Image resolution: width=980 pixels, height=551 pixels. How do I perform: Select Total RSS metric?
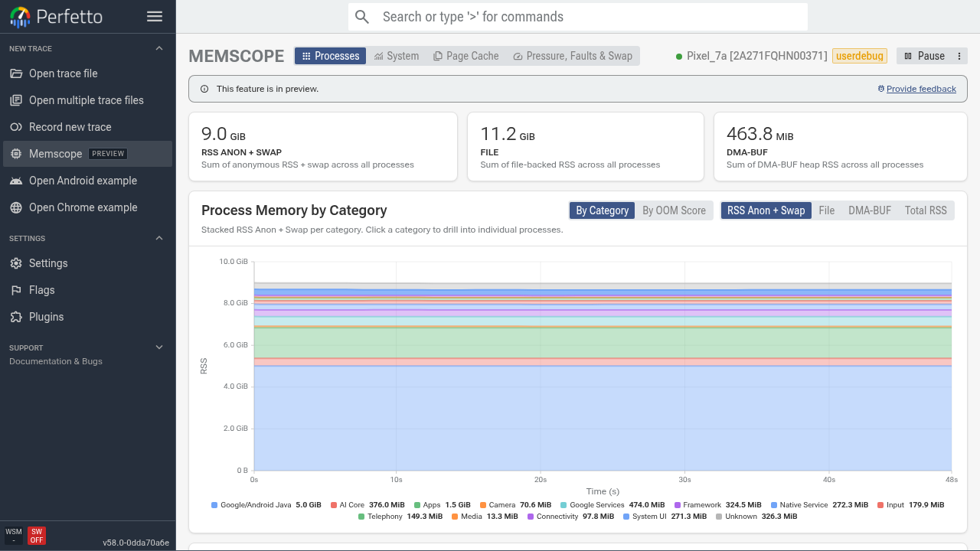tap(926, 210)
